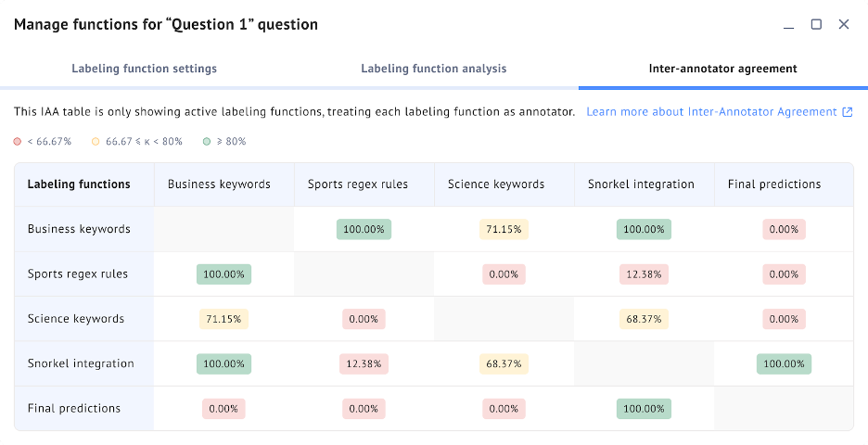Click the Sports regex rules column header

[x=357, y=184]
